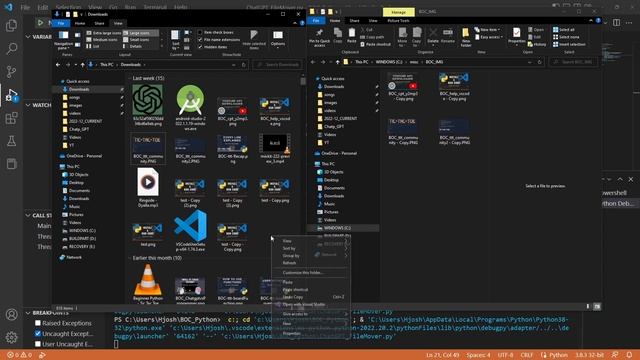
Task: Choose Paste in the context menu
Action: click(x=288, y=282)
